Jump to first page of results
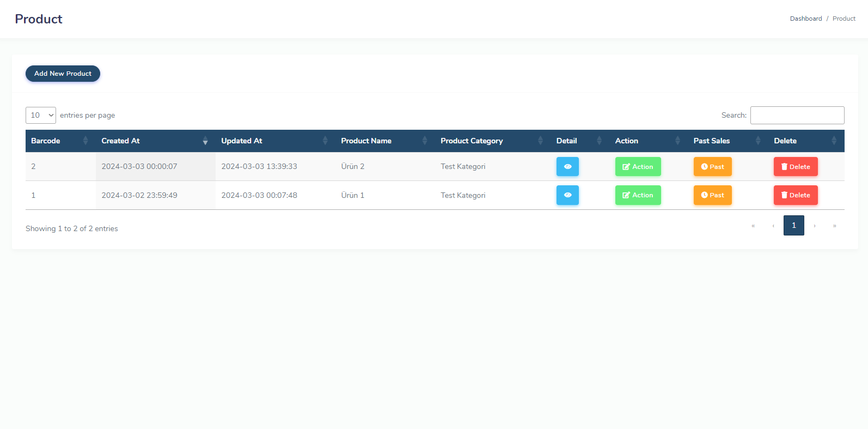Screen dimensions: 868x429 [753, 226]
